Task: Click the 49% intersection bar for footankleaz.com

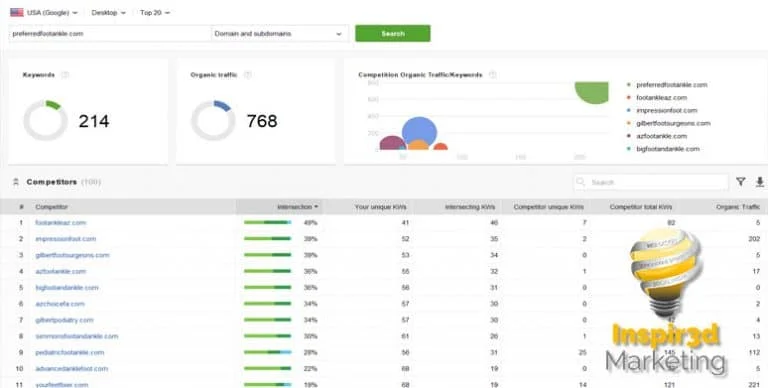Action: point(267,222)
